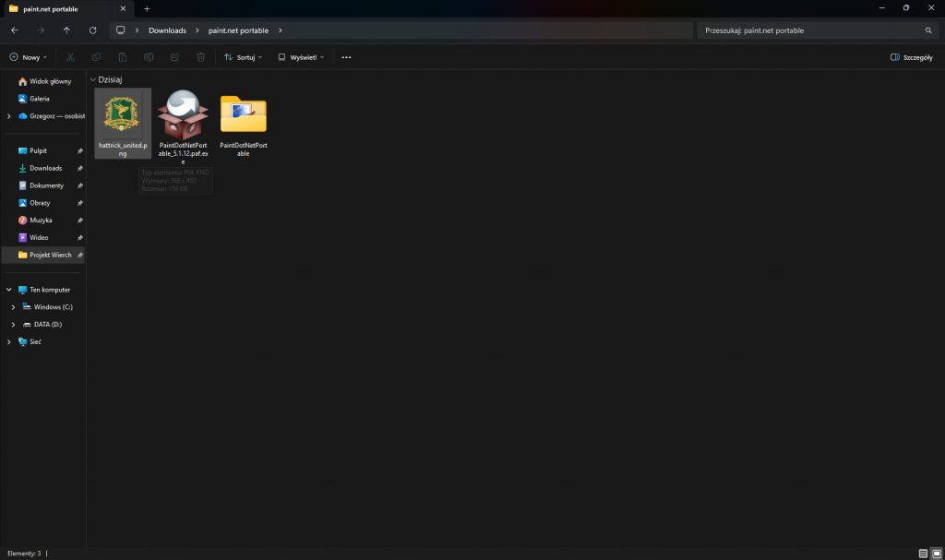Click the Cut scissors icon in toolbar
Viewport: 945px width, 560px height.
70,57
